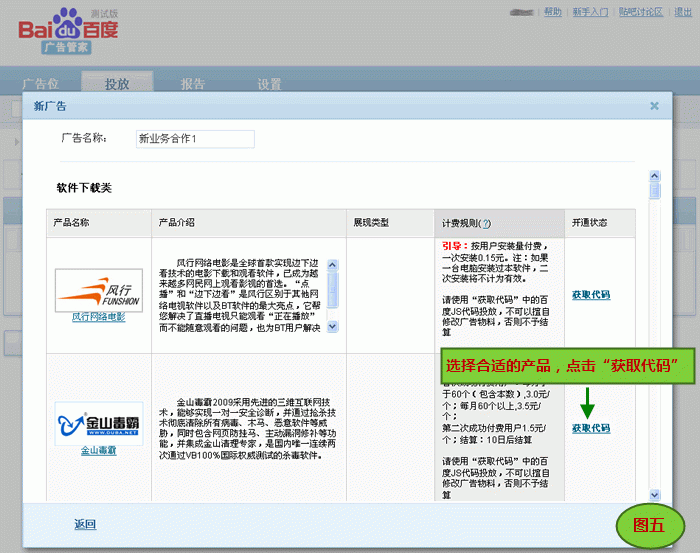The width and height of the screenshot is (700, 553).
Task: Switch to the 设置 tab
Action: coord(269,83)
